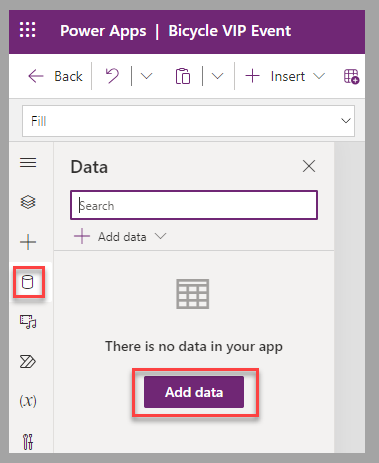The image size is (379, 463).
Task: Click the add data table icon in toolbar
Action: point(351,76)
